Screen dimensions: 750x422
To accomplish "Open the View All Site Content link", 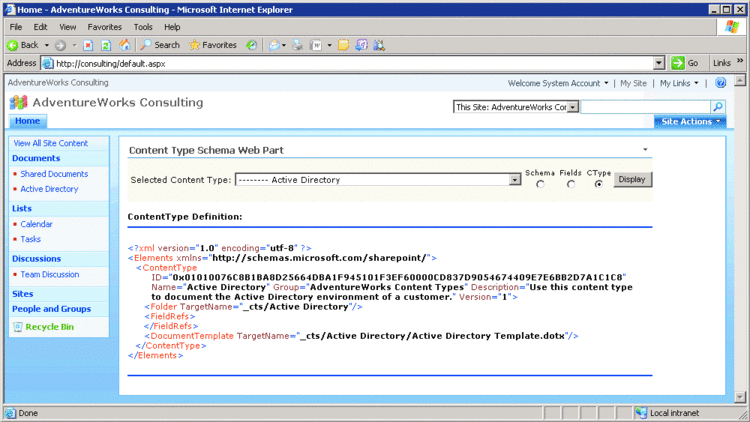I will click(51, 143).
